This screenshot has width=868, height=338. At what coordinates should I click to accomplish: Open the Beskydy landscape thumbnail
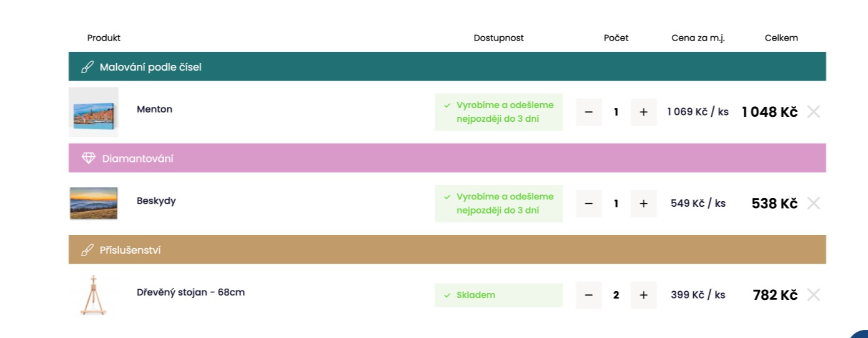[x=94, y=203]
